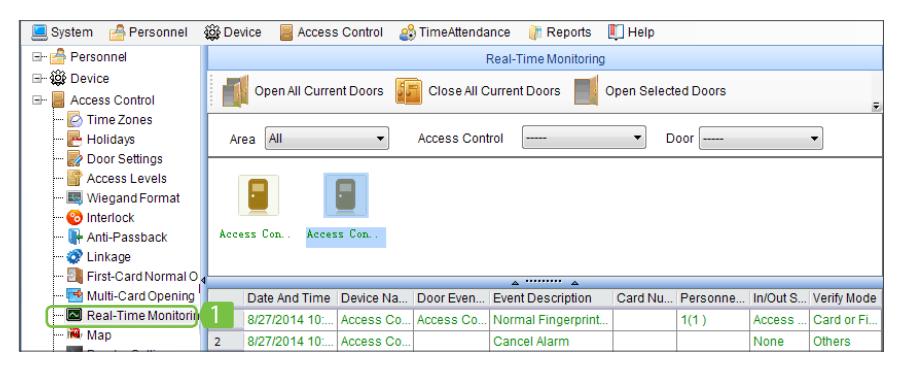Screen dimensions: 902x370
Task: Open the Door filter dropdown
Action: [760, 139]
